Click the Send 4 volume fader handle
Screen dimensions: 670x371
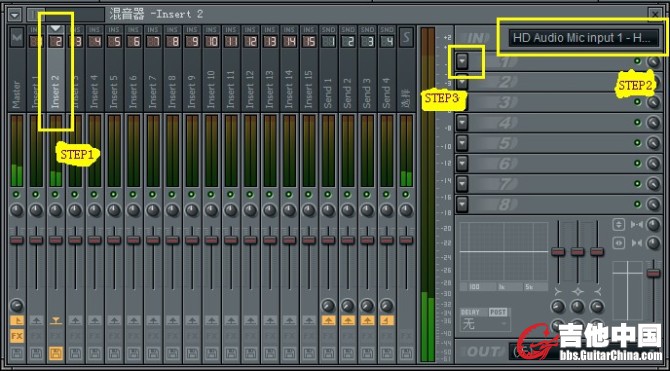click(387, 240)
